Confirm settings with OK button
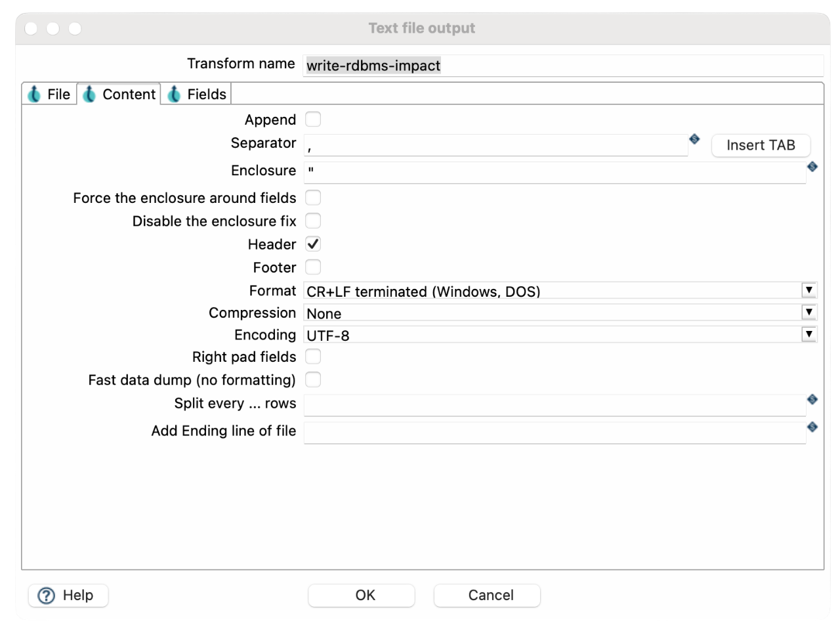The width and height of the screenshot is (840, 633). point(362,596)
